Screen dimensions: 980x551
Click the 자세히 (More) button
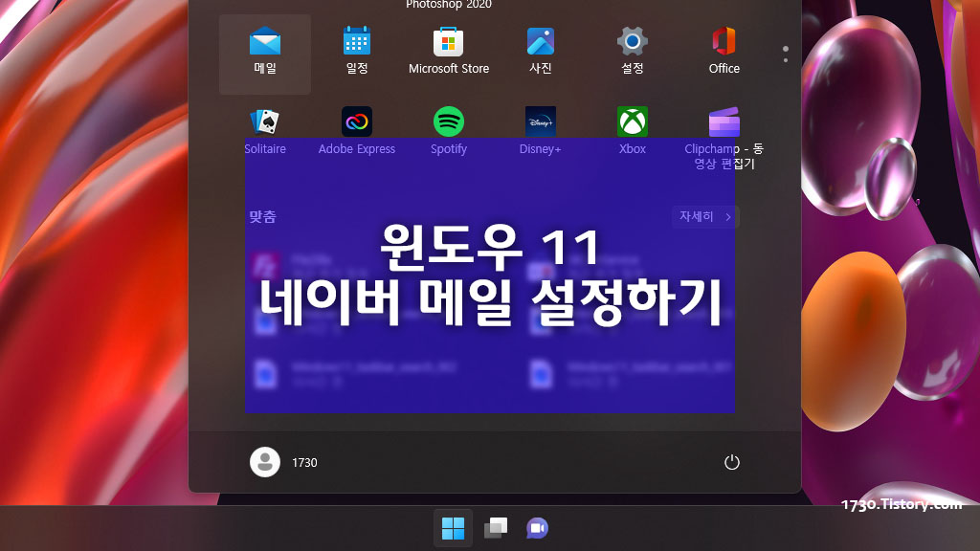coord(705,217)
